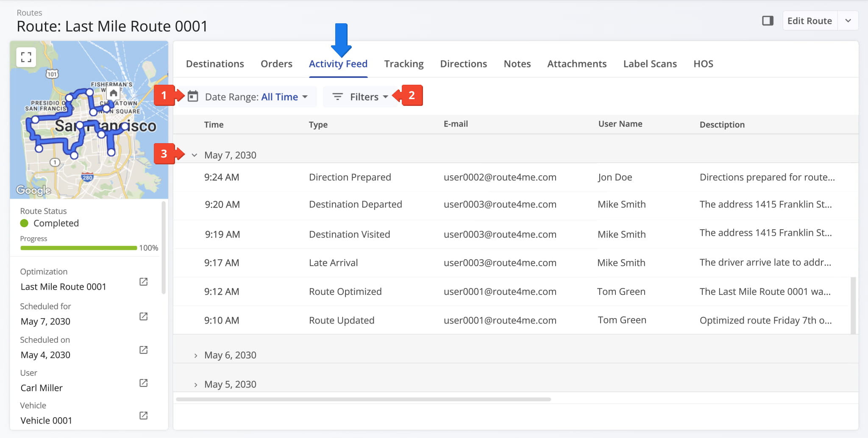
Task: Open the Scheduled on external link icon
Action: (144, 350)
